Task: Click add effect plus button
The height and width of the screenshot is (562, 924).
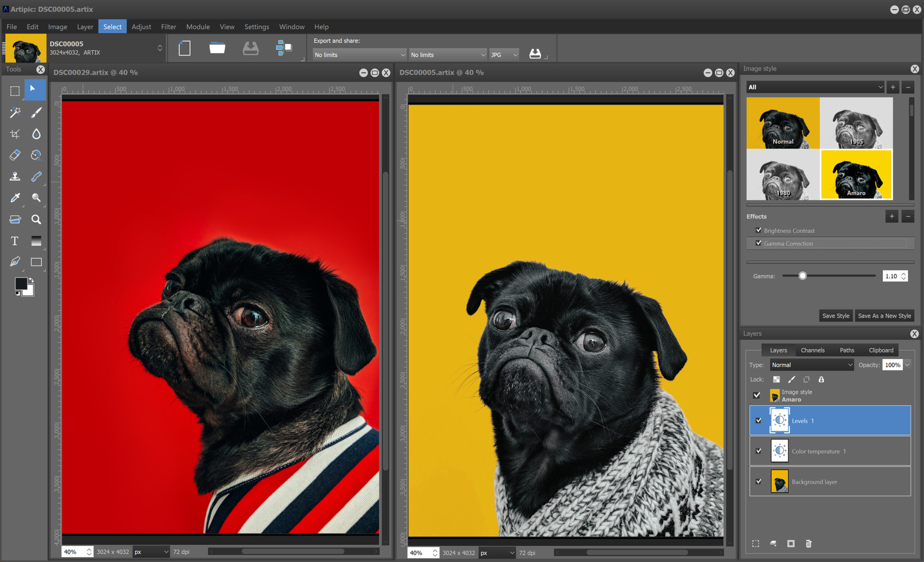Action: point(892,216)
